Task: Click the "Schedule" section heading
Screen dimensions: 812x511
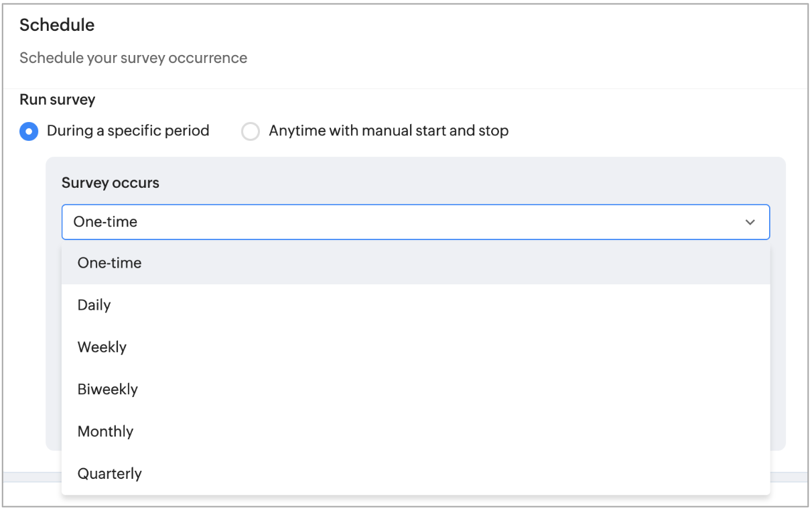Action: click(x=57, y=25)
